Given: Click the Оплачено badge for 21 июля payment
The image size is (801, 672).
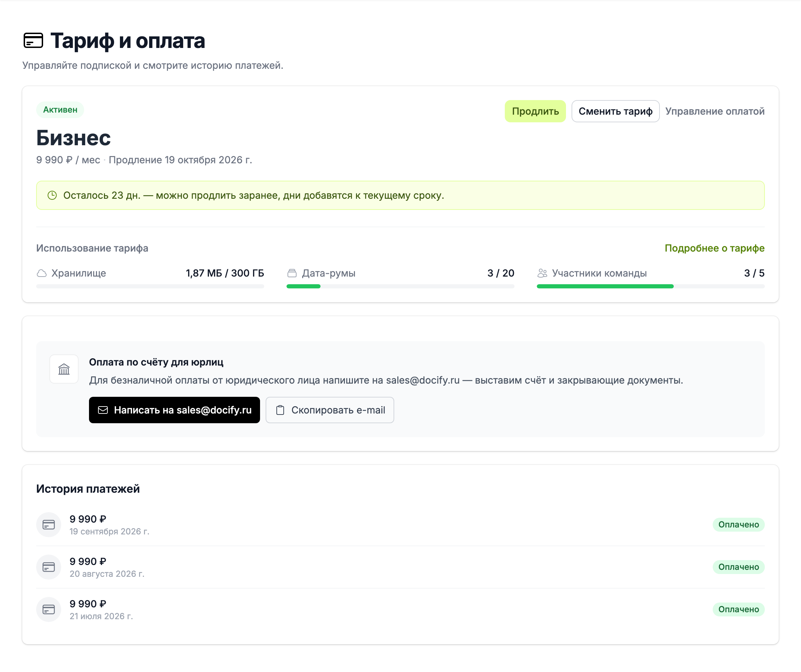Looking at the screenshot, I should click(738, 609).
